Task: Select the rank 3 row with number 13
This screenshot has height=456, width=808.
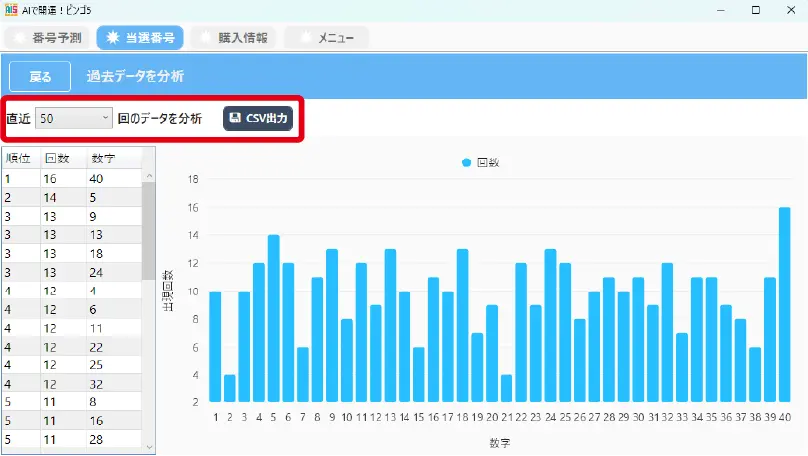Action: pos(72,235)
